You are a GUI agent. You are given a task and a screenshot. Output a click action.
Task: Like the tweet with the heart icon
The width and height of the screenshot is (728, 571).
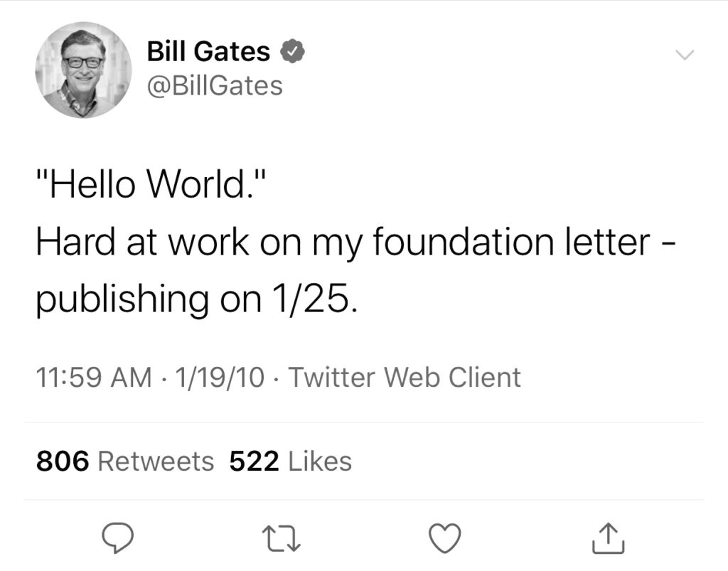pos(446,538)
